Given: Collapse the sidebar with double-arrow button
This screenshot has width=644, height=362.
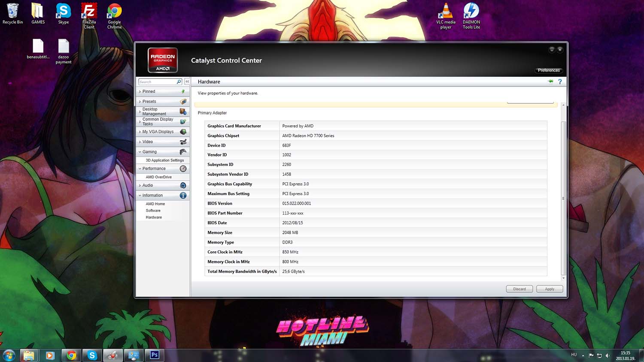Looking at the screenshot, I should (x=187, y=81).
